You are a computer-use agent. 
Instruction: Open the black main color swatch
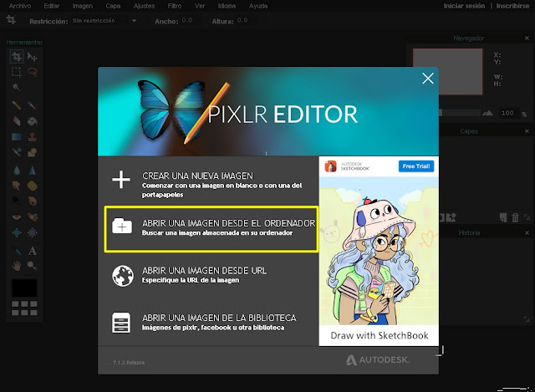pos(24,288)
